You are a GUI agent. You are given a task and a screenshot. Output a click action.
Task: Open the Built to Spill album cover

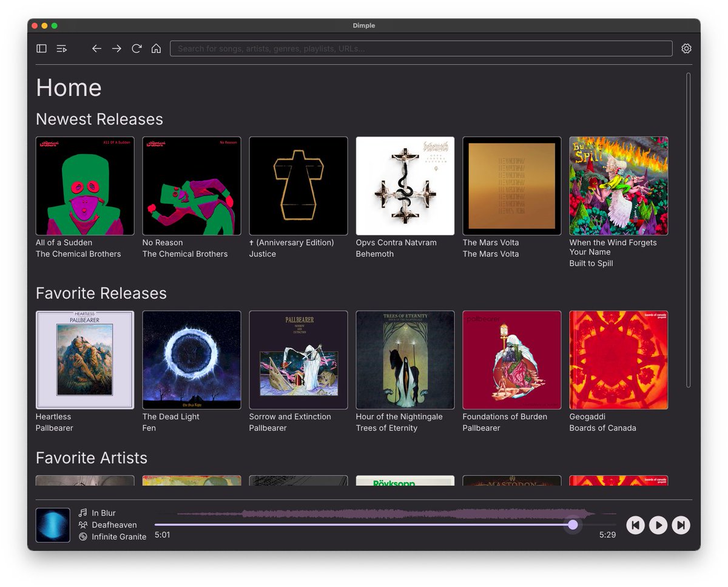[x=619, y=186]
